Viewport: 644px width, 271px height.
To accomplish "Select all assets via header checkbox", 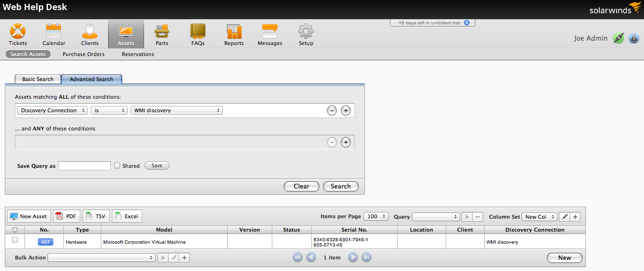I will coord(15,230).
